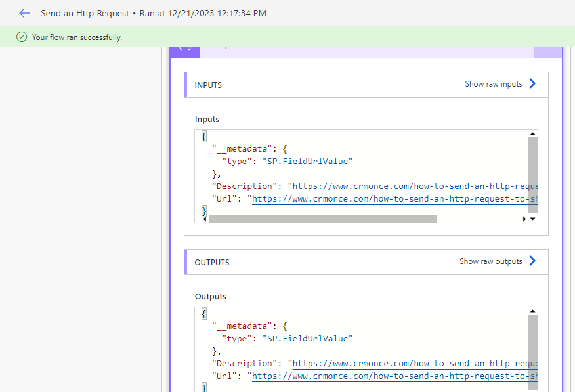Click the Show raw outputs link
Image resolution: width=575 pixels, height=392 pixels.
point(491,261)
